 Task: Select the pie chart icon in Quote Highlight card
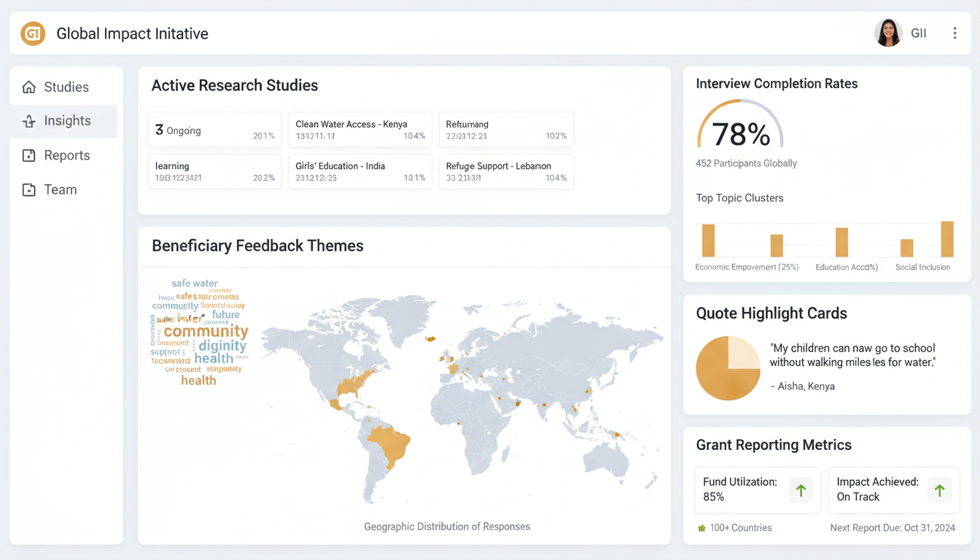tap(728, 368)
